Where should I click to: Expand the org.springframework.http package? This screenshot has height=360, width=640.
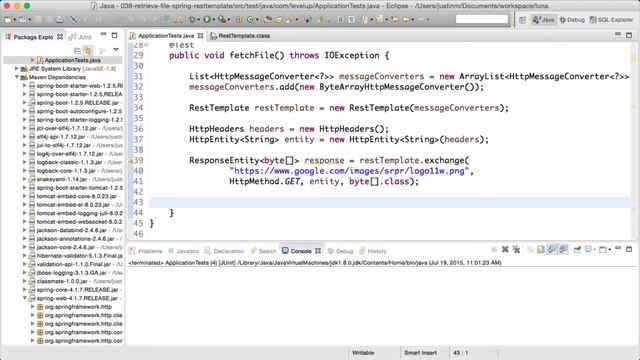click(x=32, y=307)
